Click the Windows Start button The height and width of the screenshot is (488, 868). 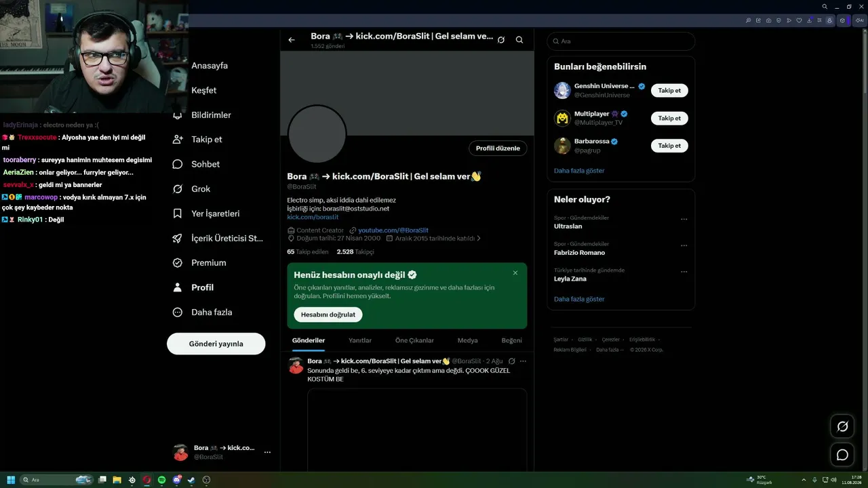[x=11, y=480]
